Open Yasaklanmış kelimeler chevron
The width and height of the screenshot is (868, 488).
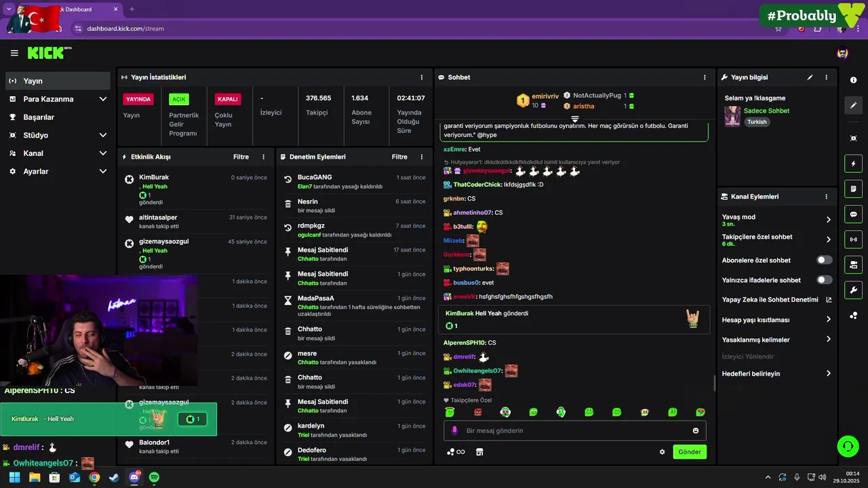click(829, 340)
